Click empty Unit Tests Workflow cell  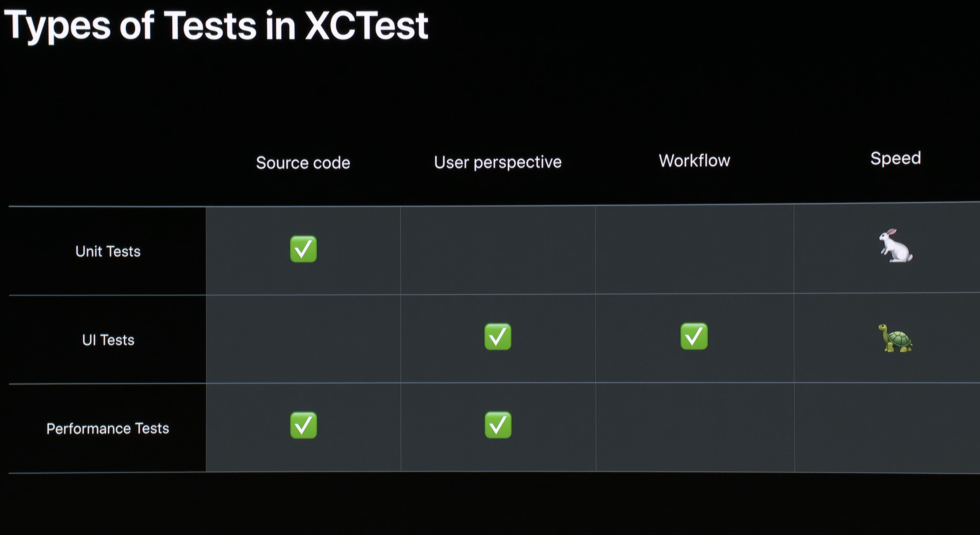pos(695,250)
